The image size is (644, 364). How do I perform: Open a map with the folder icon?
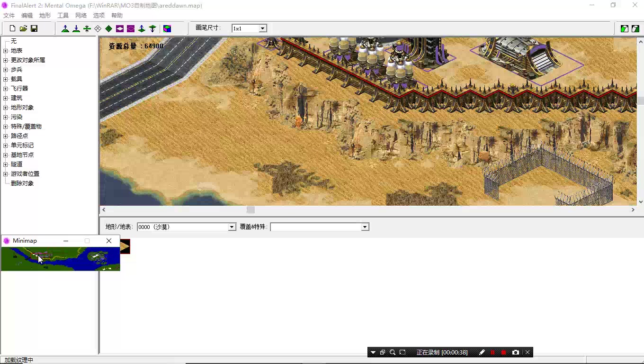23,28
